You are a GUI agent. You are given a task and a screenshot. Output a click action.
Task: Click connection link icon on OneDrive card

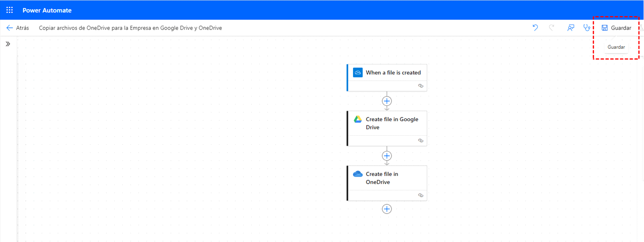point(420,195)
